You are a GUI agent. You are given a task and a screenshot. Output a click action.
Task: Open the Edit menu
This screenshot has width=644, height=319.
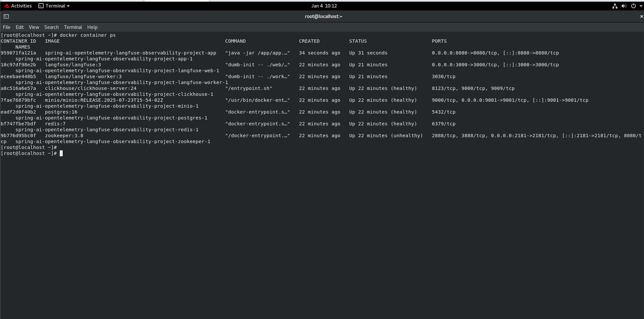[19, 27]
